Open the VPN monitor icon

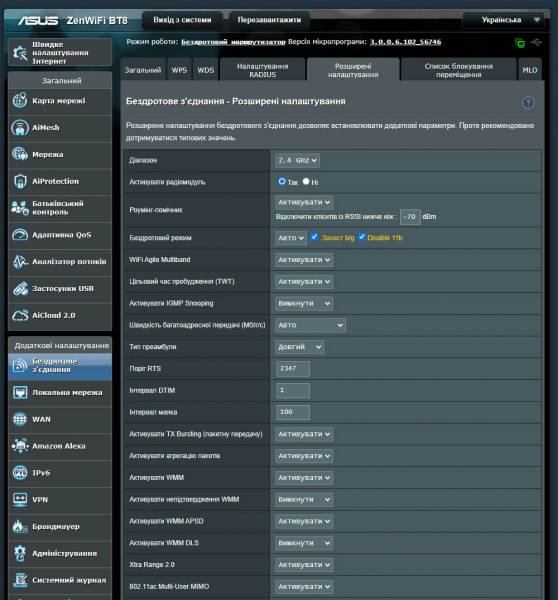[20, 500]
